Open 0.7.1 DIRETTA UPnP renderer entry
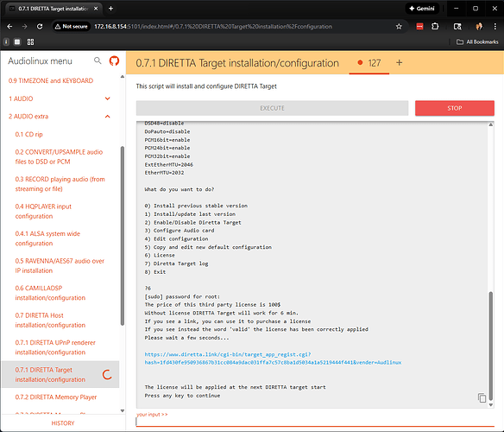The image size is (504, 432). coord(55,347)
